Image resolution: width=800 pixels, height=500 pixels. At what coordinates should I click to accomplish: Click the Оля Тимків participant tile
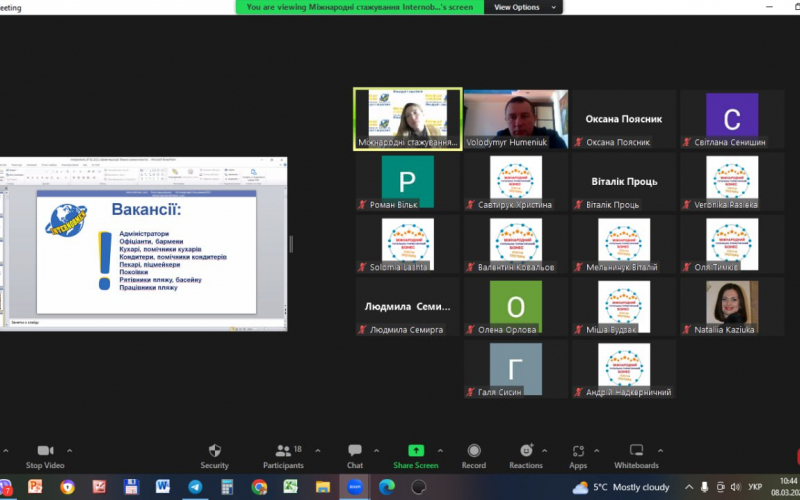point(732,244)
